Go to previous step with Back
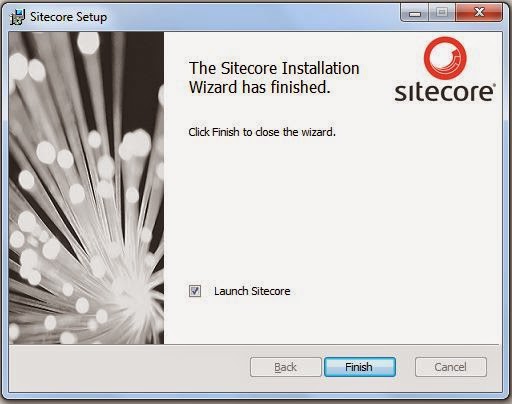The height and width of the screenshot is (404, 512). (x=286, y=367)
